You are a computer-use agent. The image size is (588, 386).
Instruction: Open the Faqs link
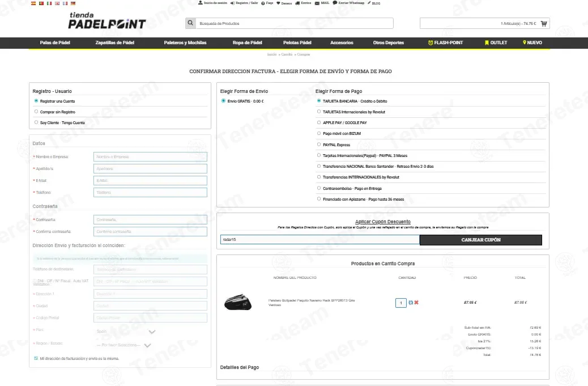click(x=267, y=3)
